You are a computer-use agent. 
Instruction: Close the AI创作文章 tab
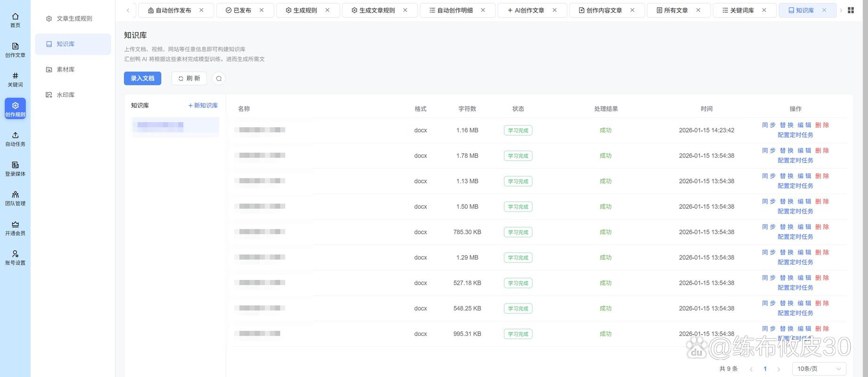pyautogui.click(x=554, y=10)
